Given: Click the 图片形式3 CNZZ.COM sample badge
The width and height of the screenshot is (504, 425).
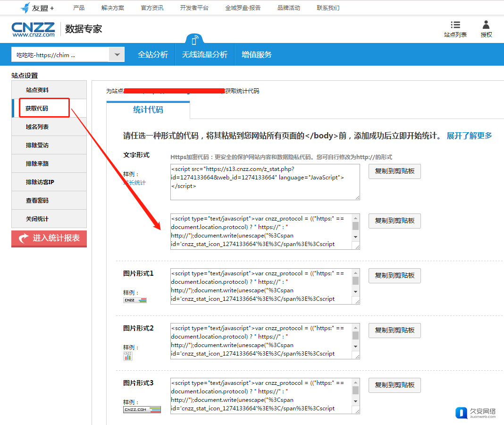Looking at the screenshot, I should (x=142, y=409).
